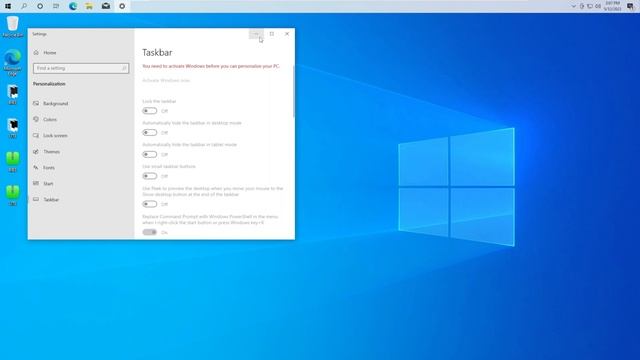
Task: Click the Taskbar page heading
Action: pos(157,53)
